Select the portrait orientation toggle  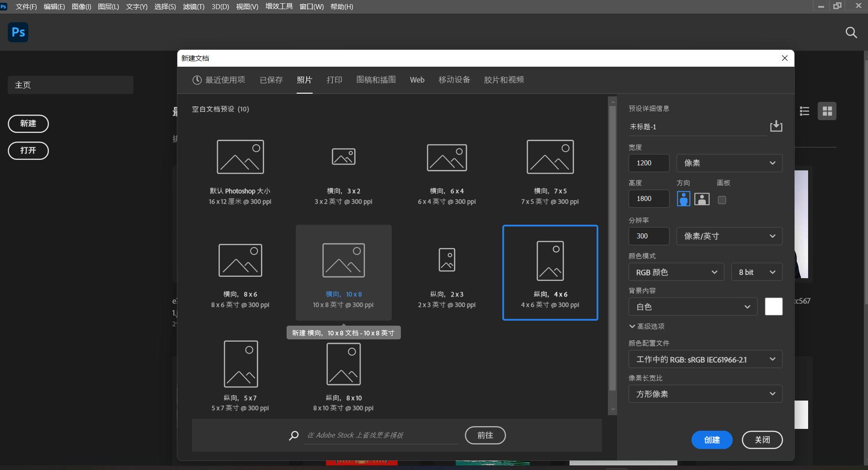coord(683,199)
